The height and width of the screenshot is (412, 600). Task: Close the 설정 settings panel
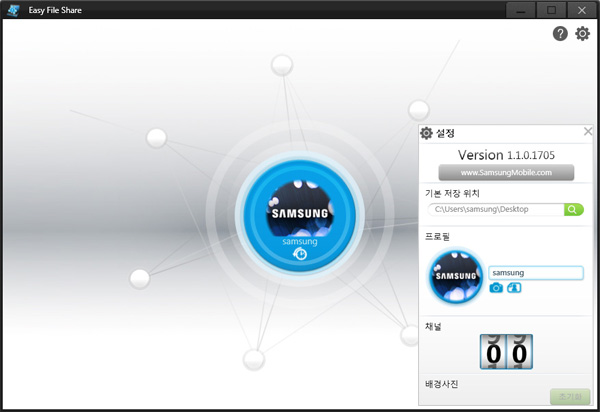pyautogui.click(x=588, y=132)
